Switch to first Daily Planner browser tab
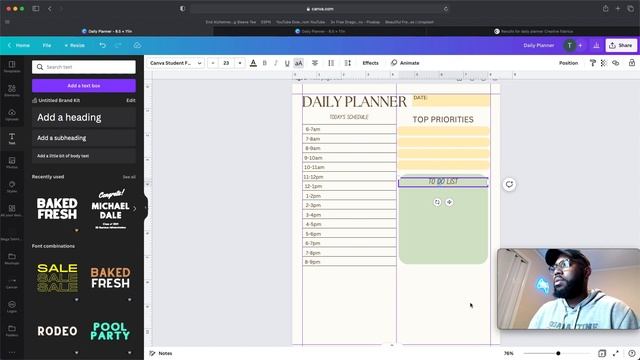The height and width of the screenshot is (360, 640). pyautogui.click(x=107, y=31)
